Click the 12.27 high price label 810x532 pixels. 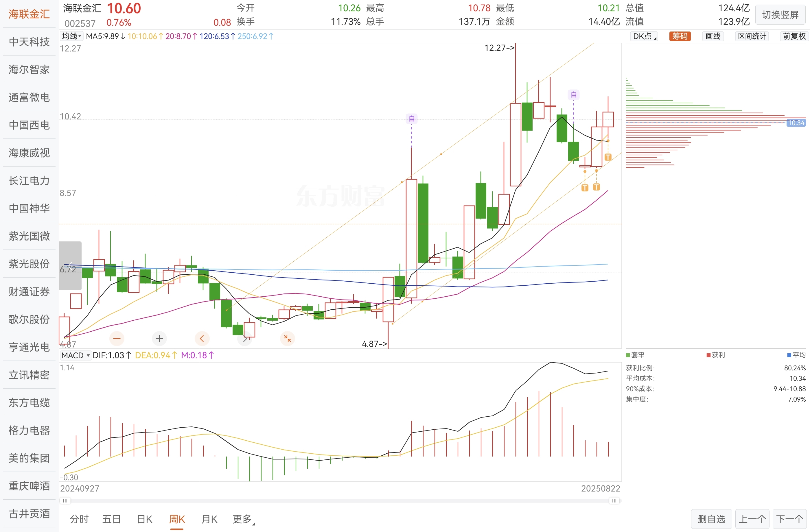point(499,48)
